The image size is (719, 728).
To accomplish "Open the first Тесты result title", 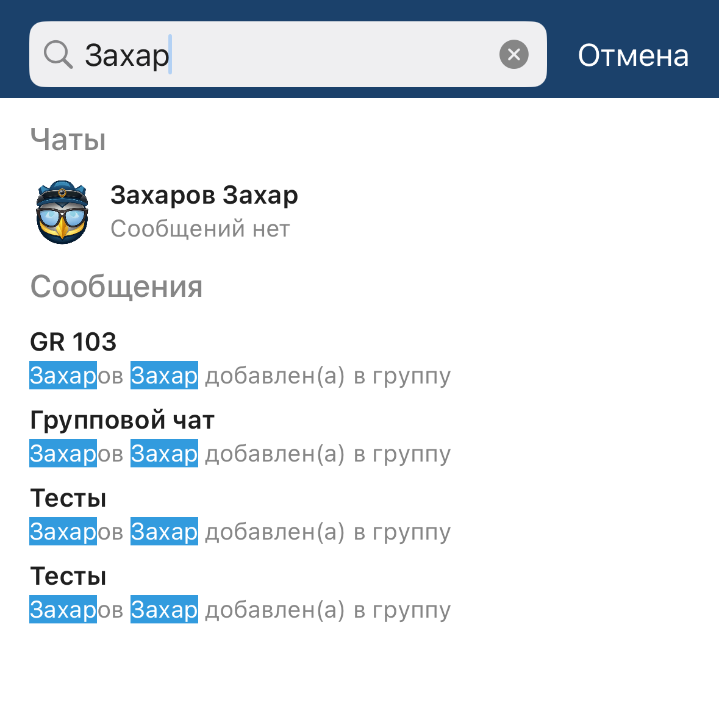I will click(x=68, y=498).
